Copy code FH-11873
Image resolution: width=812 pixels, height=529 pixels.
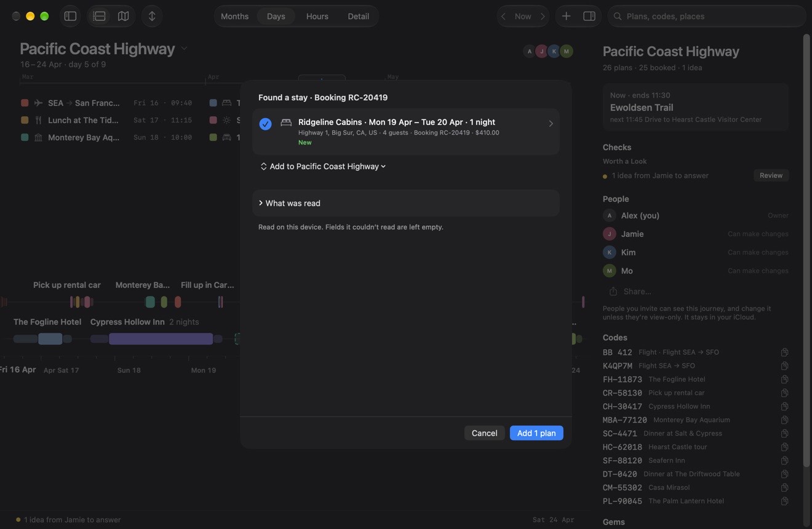click(784, 380)
